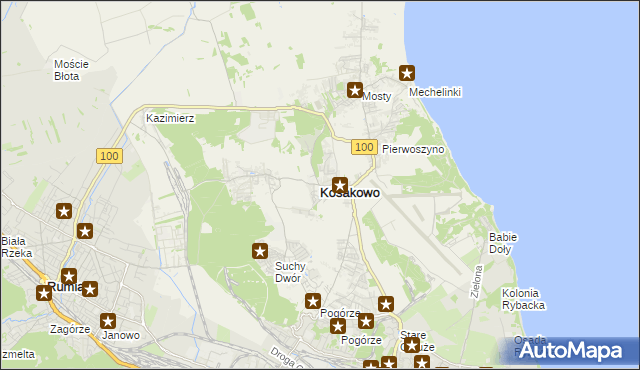
Task: Click the lower Pogórze label
Action: coord(361,340)
